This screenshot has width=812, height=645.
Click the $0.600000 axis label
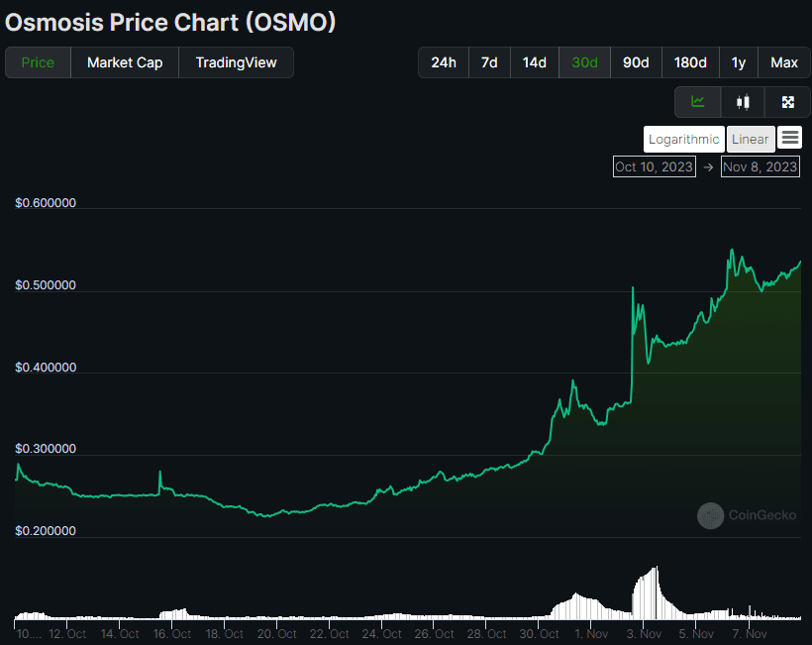(46, 202)
